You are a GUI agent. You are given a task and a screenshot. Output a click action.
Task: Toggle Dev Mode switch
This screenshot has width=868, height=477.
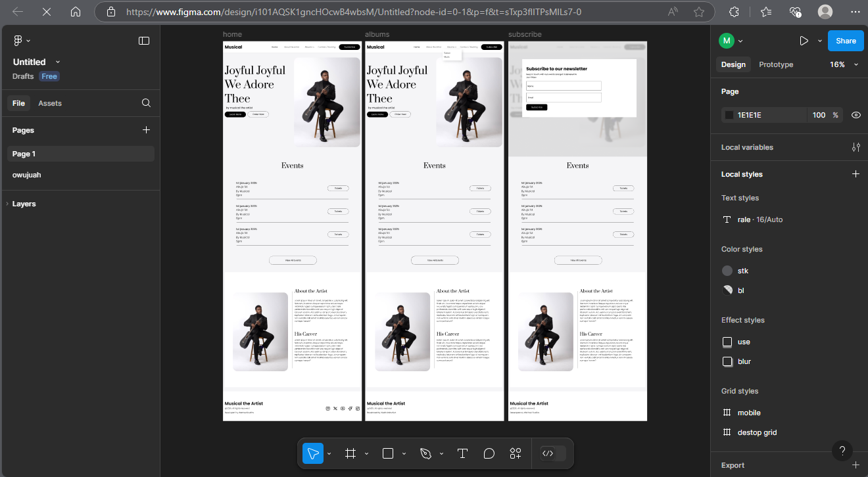552,453
